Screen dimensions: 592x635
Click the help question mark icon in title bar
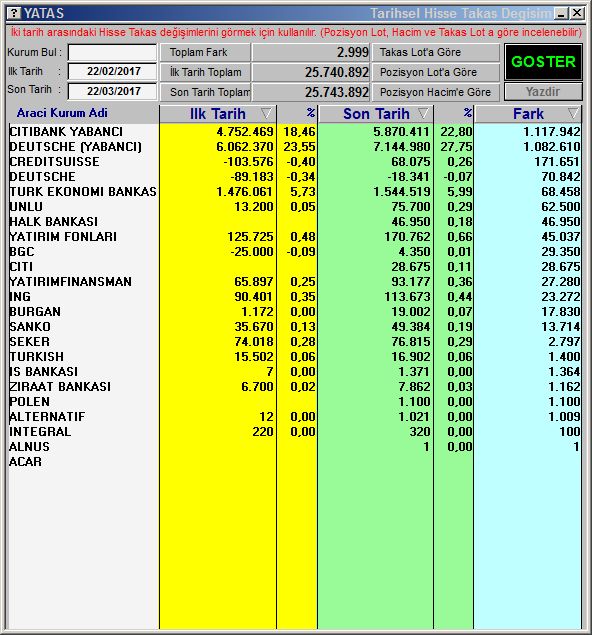(x=14, y=13)
